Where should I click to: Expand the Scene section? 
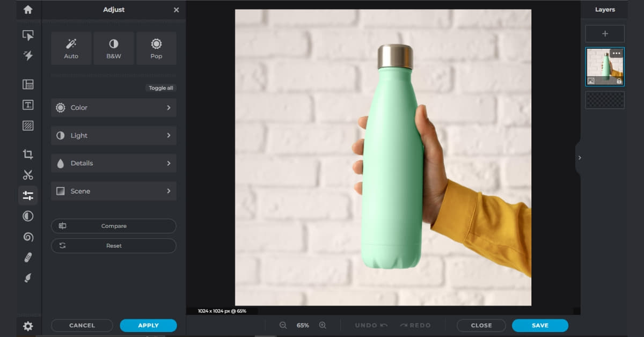click(x=114, y=191)
